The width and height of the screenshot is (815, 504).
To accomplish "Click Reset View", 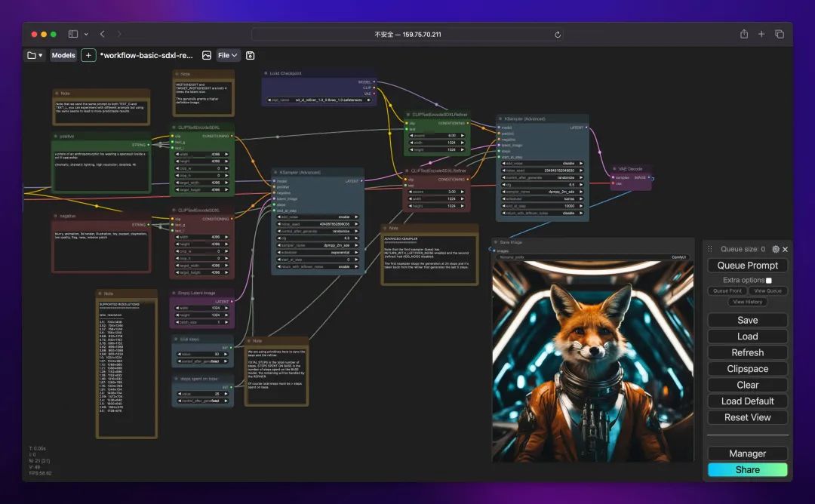I will 747,418.
